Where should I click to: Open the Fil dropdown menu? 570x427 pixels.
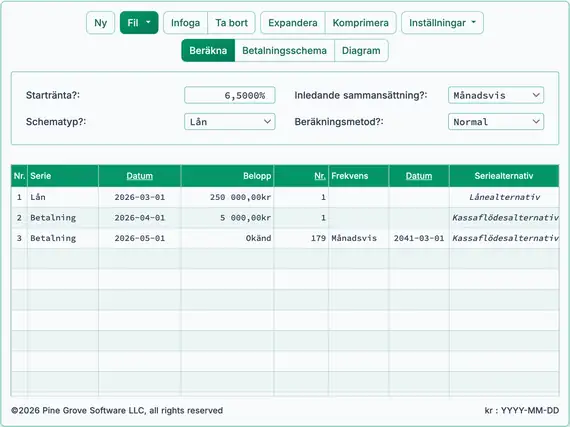139,23
